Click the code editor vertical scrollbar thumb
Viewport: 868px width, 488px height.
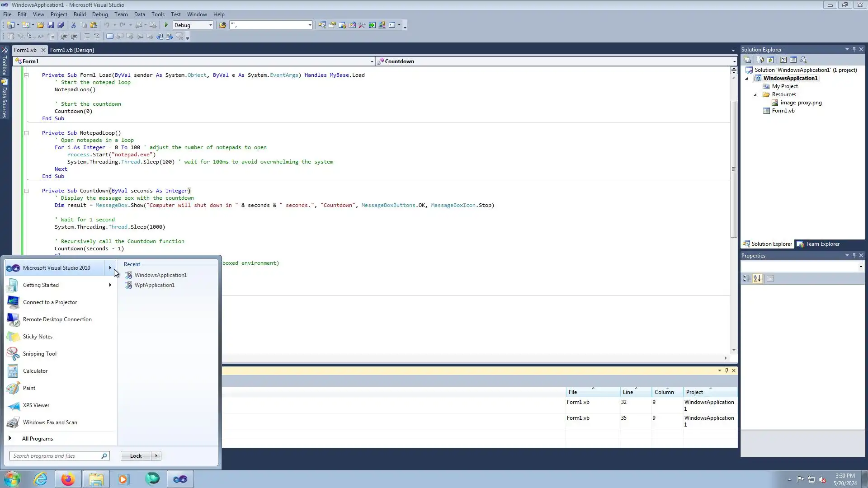(x=734, y=169)
